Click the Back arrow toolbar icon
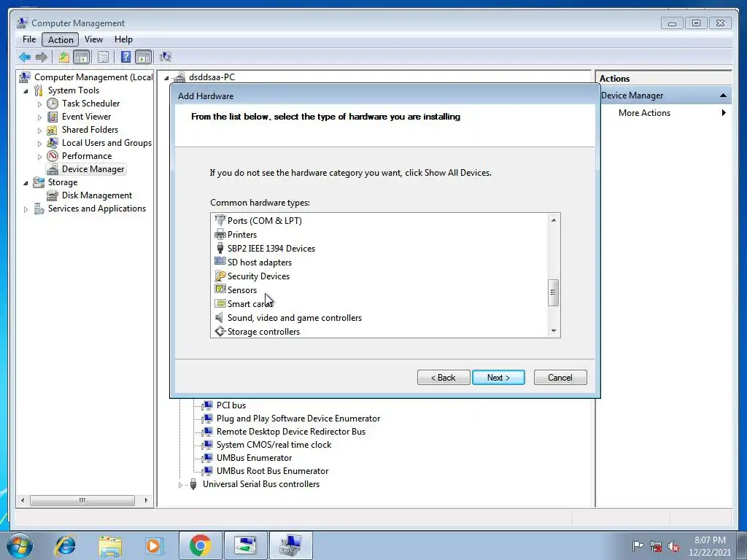The width and height of the screenshot is (747, 560). click(x=25, y=58)
